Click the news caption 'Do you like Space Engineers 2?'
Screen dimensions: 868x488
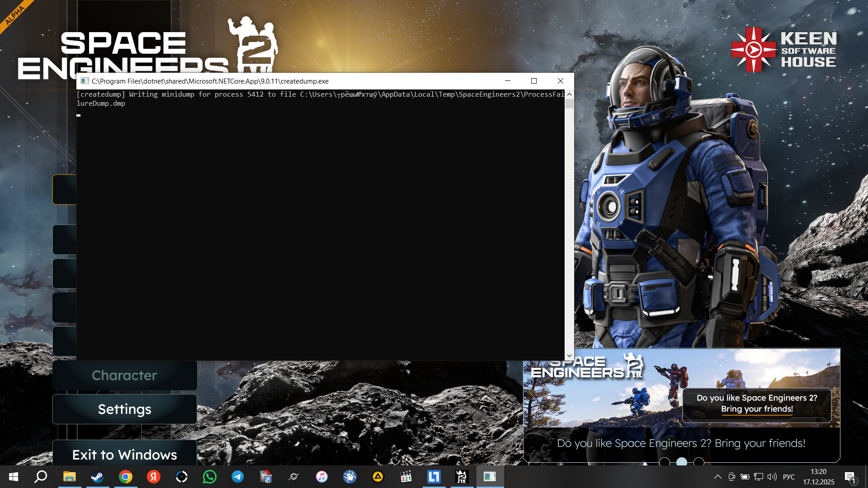(681, 443)
